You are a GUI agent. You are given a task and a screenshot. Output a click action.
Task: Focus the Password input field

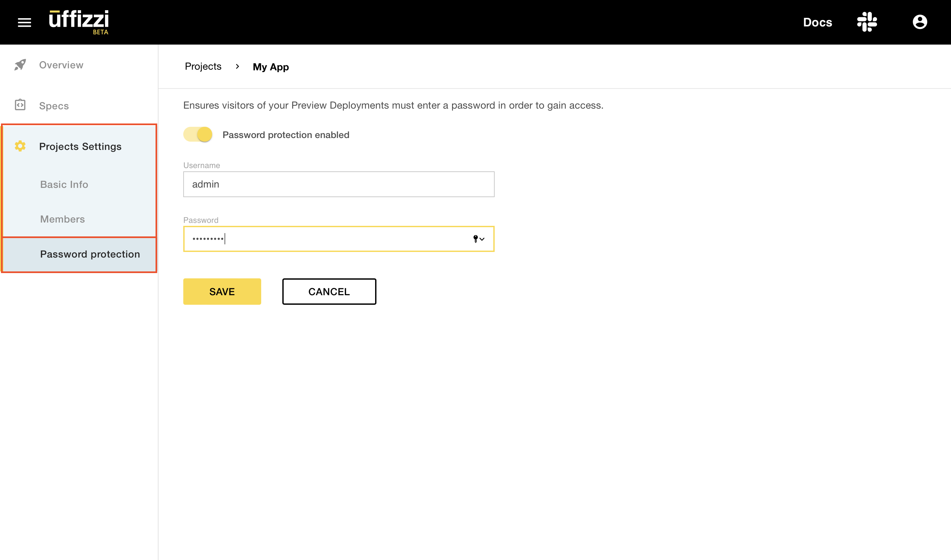[339, 239]
